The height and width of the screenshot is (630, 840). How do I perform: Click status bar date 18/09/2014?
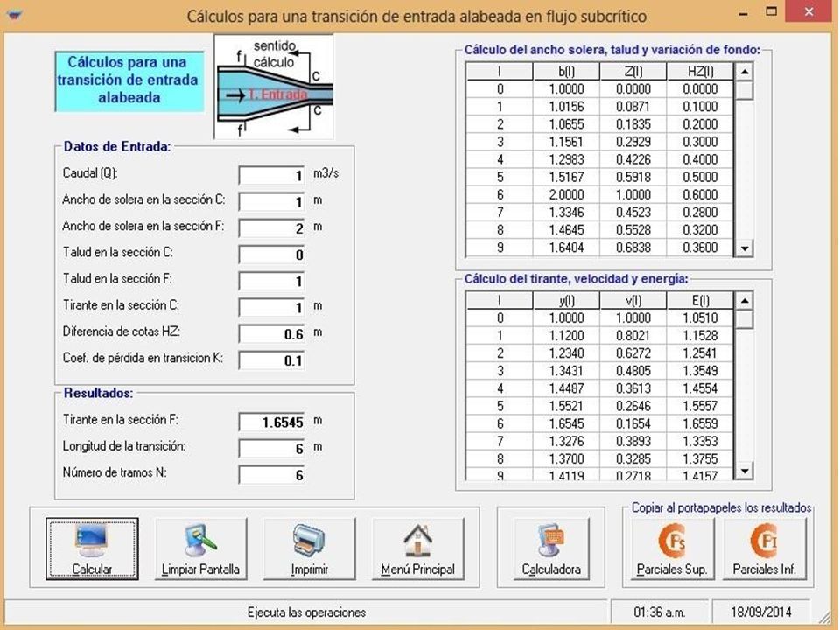(760, 612)
